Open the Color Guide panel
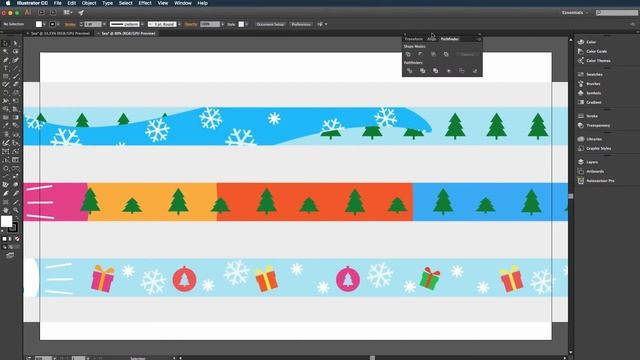 tap(593, 51)
